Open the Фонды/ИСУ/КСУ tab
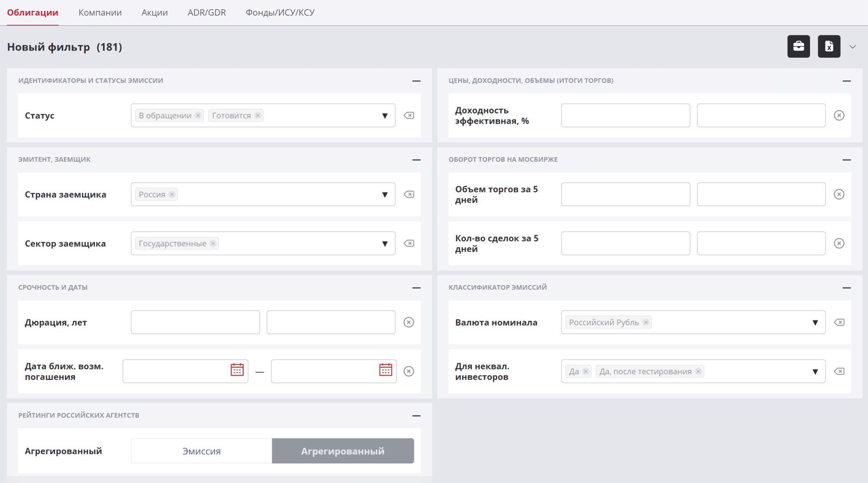The image size is (868, 483). [x=280, y=13]
